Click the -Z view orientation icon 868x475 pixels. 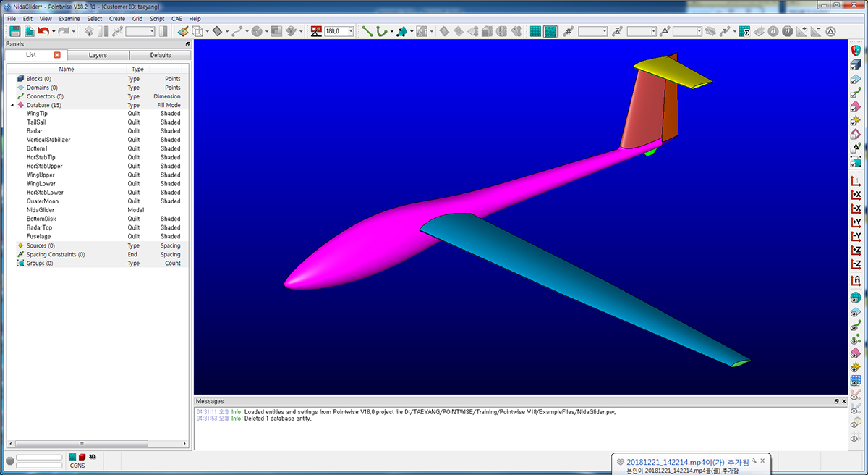pyautogui.click(x=855, y=264)
